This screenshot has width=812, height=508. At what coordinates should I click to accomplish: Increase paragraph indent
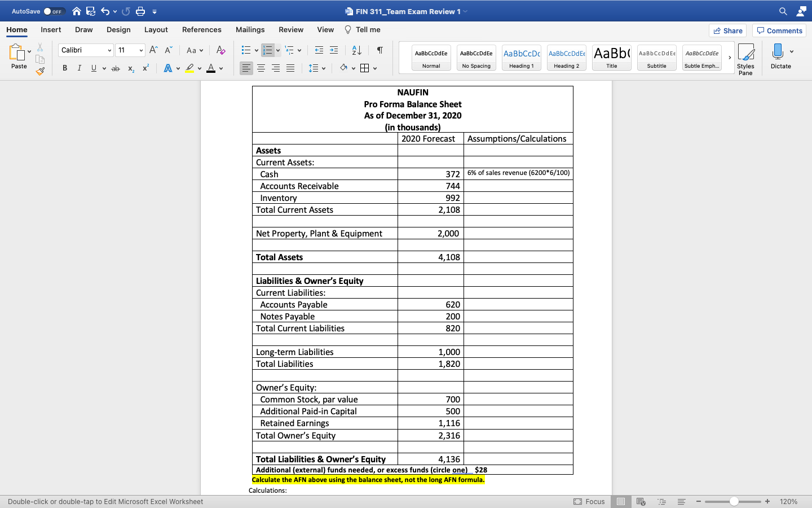pyautogui.click(x=334, y=50)
